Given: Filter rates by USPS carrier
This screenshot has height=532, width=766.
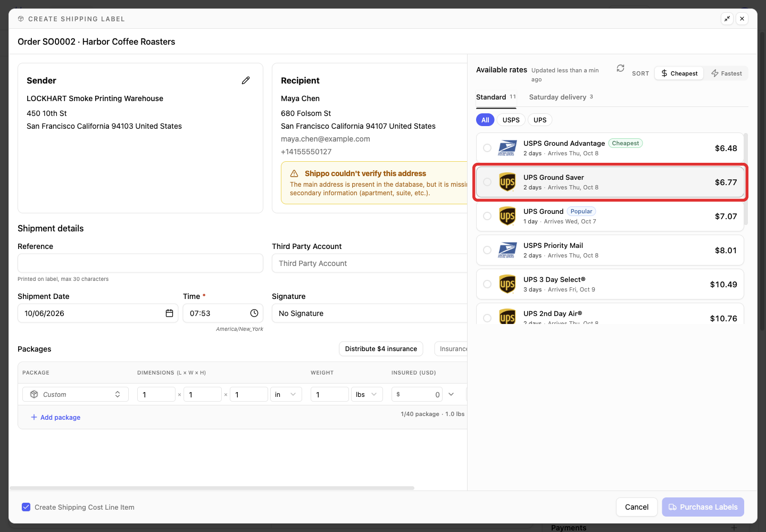Looking at the screenshot, I should (511, 120).
